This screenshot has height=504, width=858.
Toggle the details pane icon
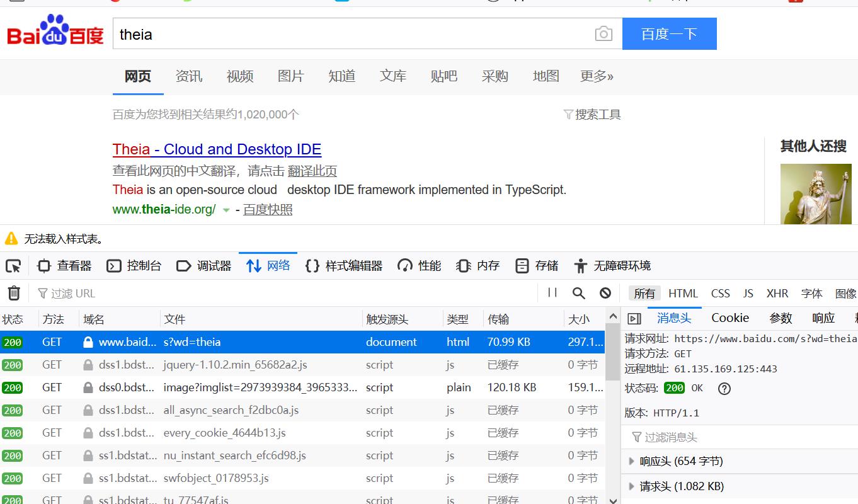(x=634, y=319)
